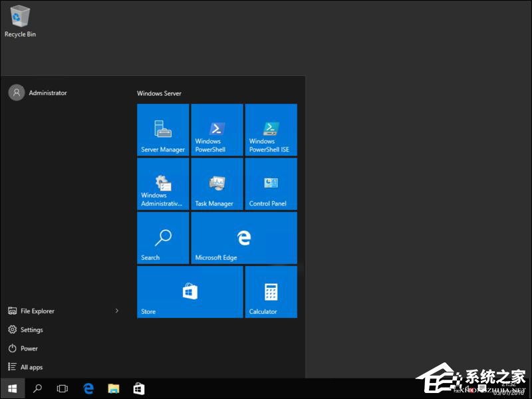Viewport: 532px width, 399px height.
Task: Click the Administrator account entry
Action: pos(37,92)
